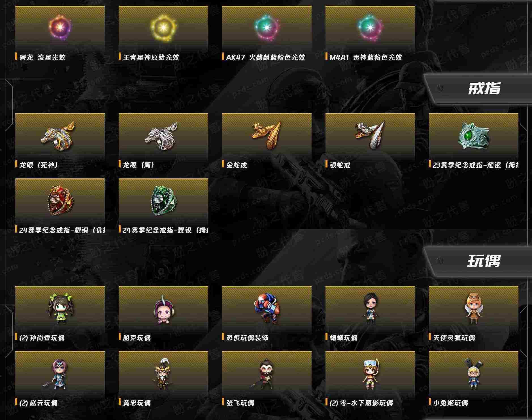532x420 pixels.
Task: Click the 蝴蝶玩偶 item label
Action: [343, 338]
